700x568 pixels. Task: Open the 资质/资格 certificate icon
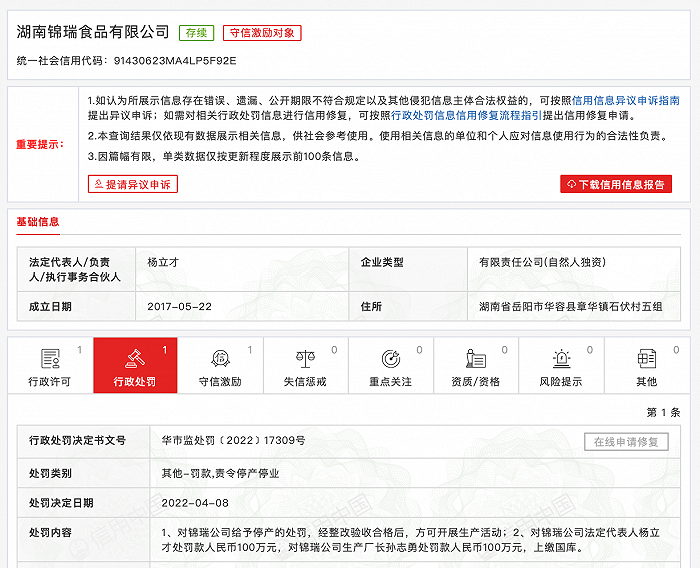coord(475,358)
